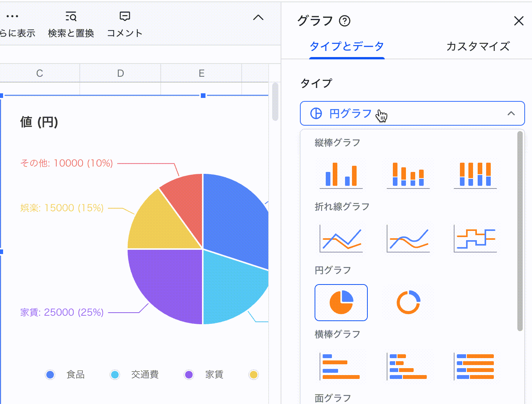Select the basic line chart icon
Screen dimensions: 532x404
pos(341,239)
